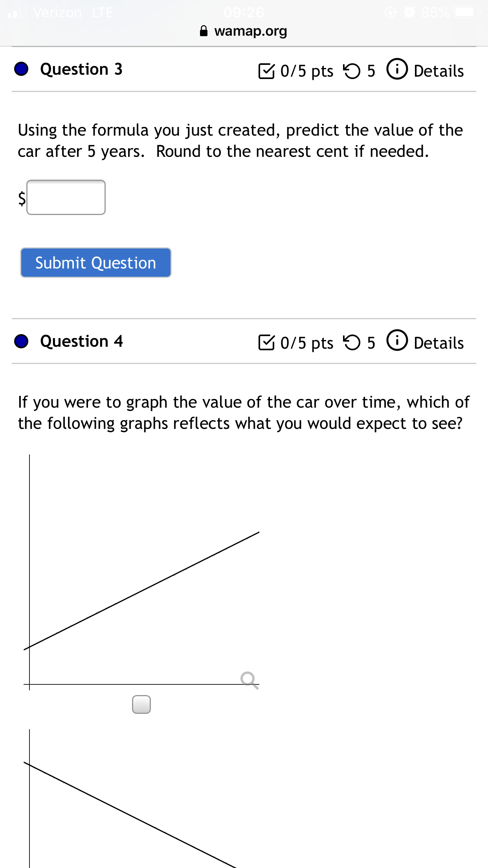Open Details link for Question 3
Image resolution: width=488 pixels, height=868 pixels.
click(x=438, y=71)
